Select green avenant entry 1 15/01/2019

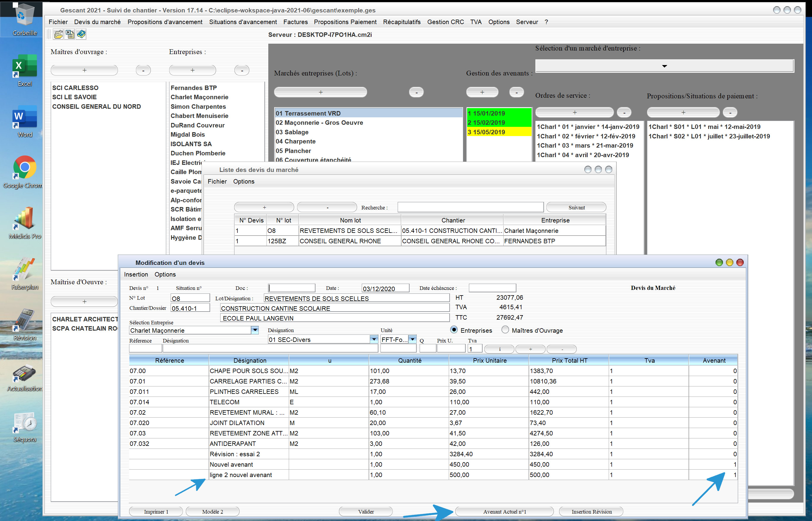[x=499, y=113]
